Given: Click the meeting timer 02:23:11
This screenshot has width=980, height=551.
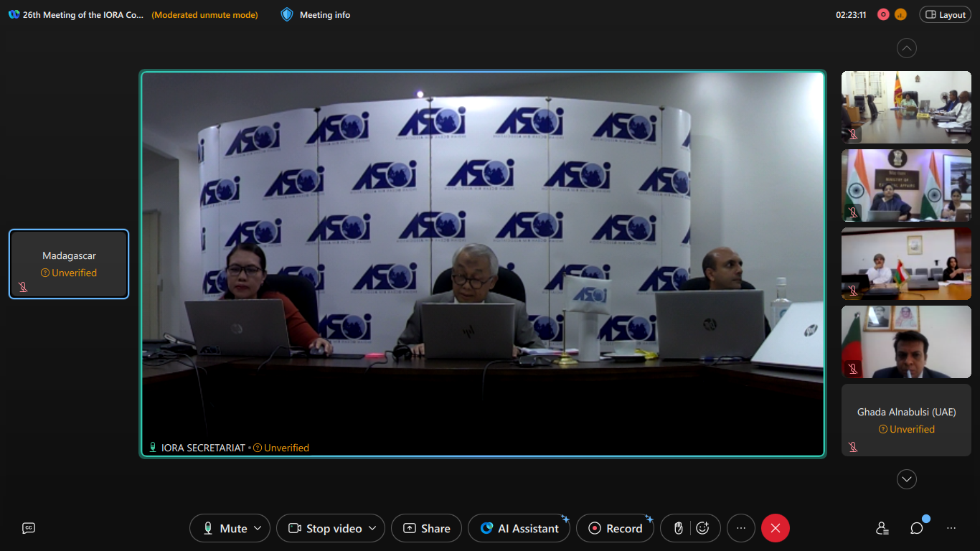Looking at the screenshot, I should point(851,14).
